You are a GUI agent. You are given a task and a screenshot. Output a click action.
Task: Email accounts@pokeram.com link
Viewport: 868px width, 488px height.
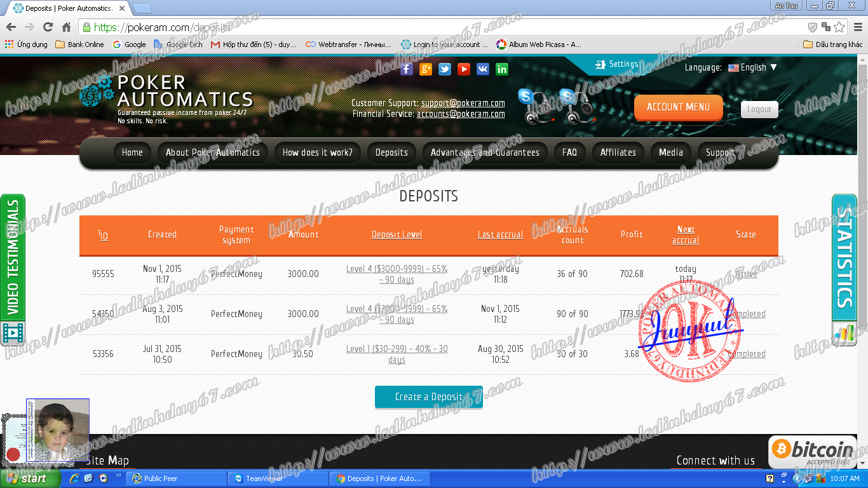461,114
